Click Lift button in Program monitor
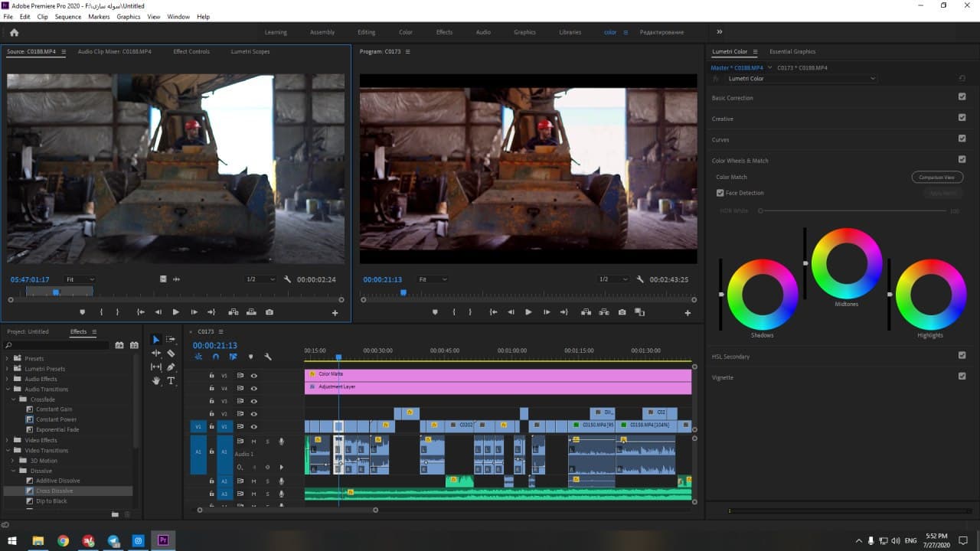 pyautogui.click(x=586, y=312)
